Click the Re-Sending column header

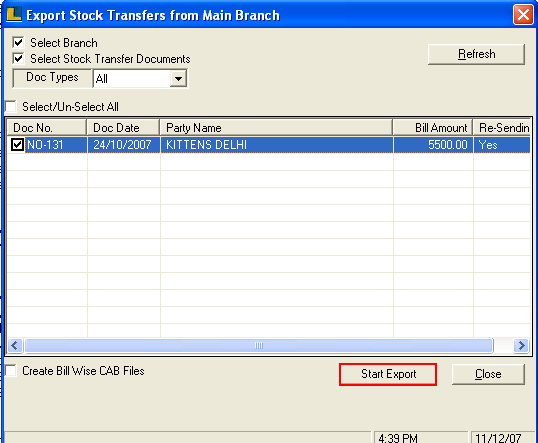pos(502,128)
